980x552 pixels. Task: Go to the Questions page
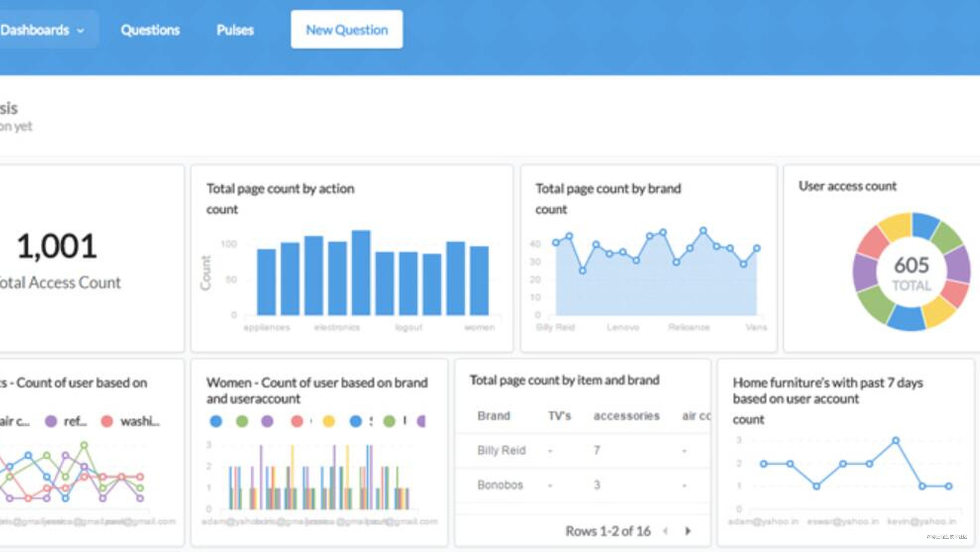tap(150, 30)
